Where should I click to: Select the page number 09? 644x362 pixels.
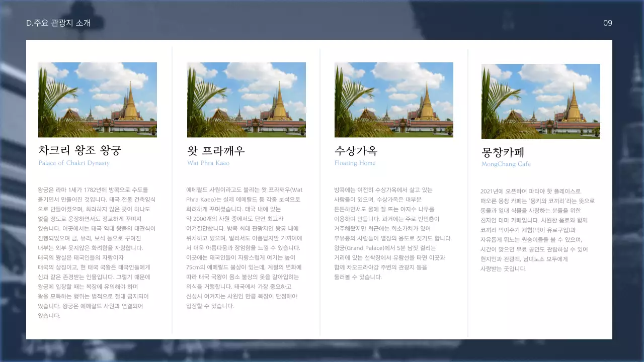click(607, 23)
